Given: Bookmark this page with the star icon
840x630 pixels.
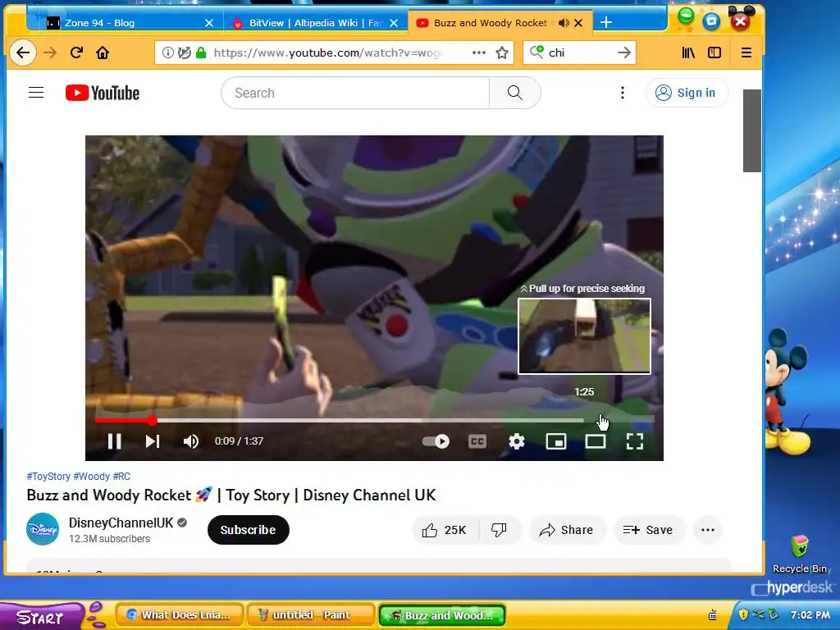Looking at the screenshot, I should [x=502, y=52].
